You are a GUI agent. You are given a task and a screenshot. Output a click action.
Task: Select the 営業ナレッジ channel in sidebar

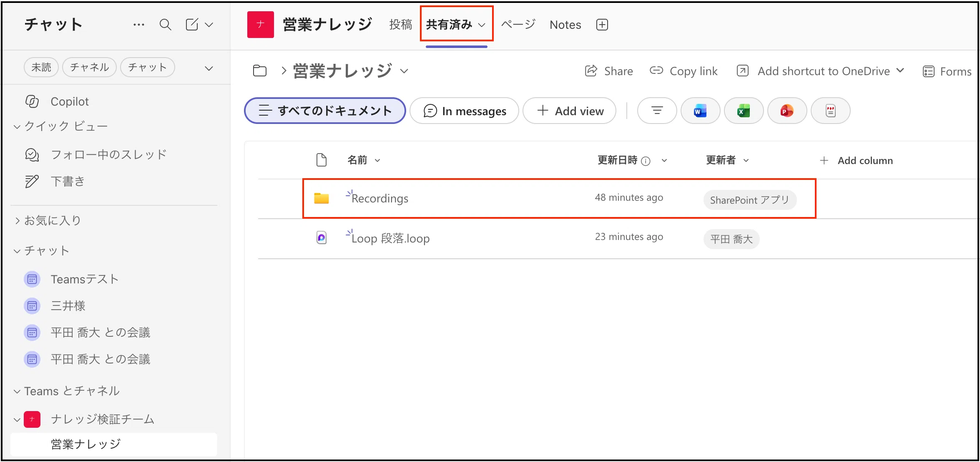[114, 444]
